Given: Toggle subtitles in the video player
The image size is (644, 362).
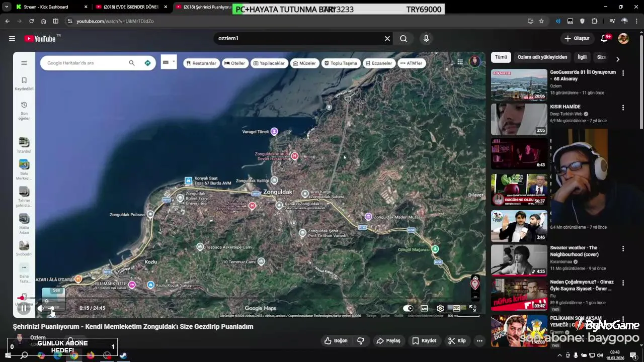Looking at the screenshot, I should click(424, 308).
